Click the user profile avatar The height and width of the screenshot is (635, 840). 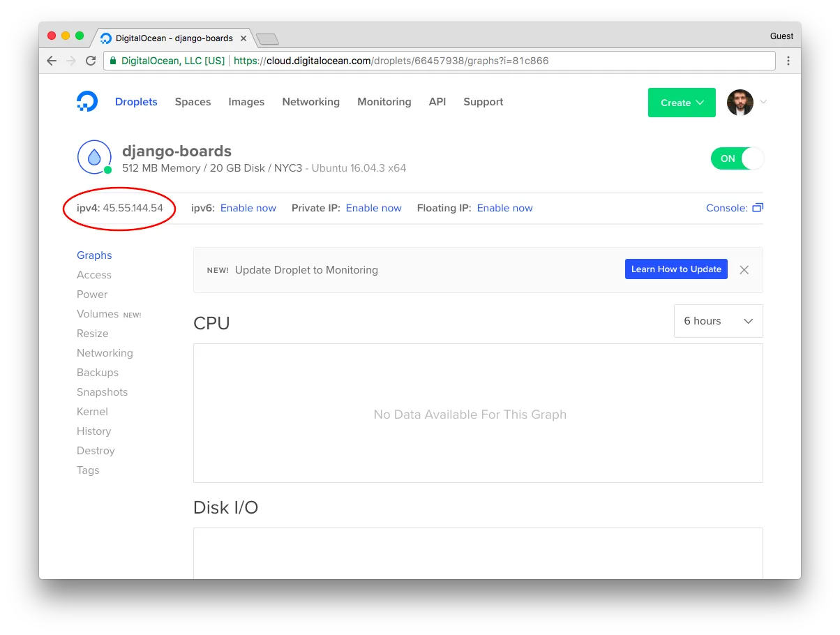tap(740, 102)
